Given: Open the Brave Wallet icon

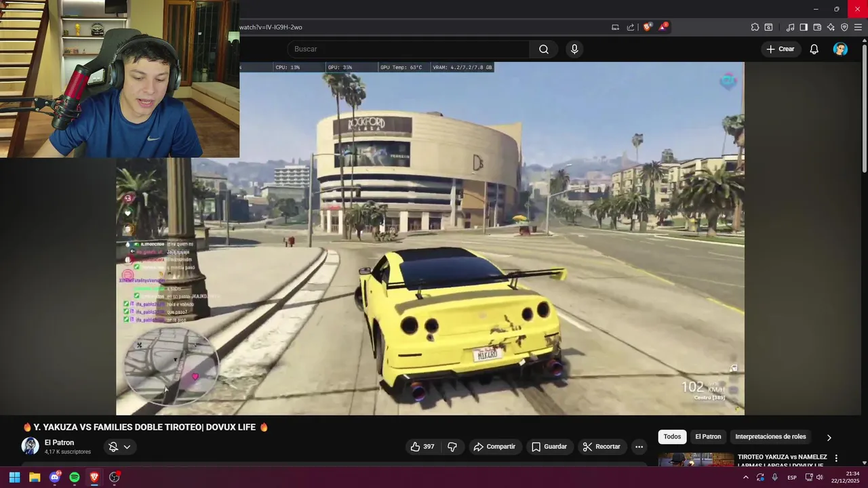Looking at the screenshot, I should click(x=817, y=27).
